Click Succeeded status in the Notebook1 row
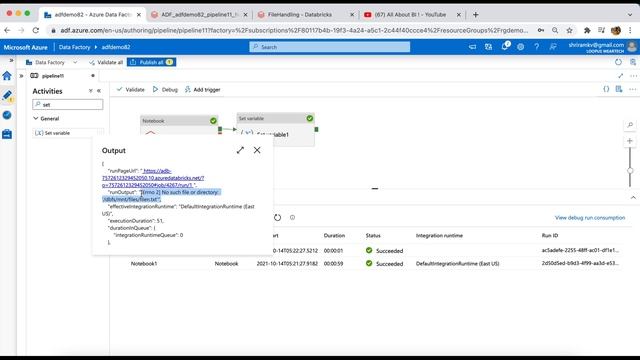 pos(384,264)
